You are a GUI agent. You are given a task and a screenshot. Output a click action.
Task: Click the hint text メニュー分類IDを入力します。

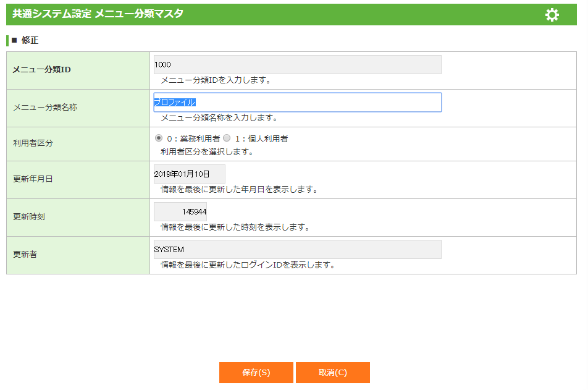coord(216,80)
